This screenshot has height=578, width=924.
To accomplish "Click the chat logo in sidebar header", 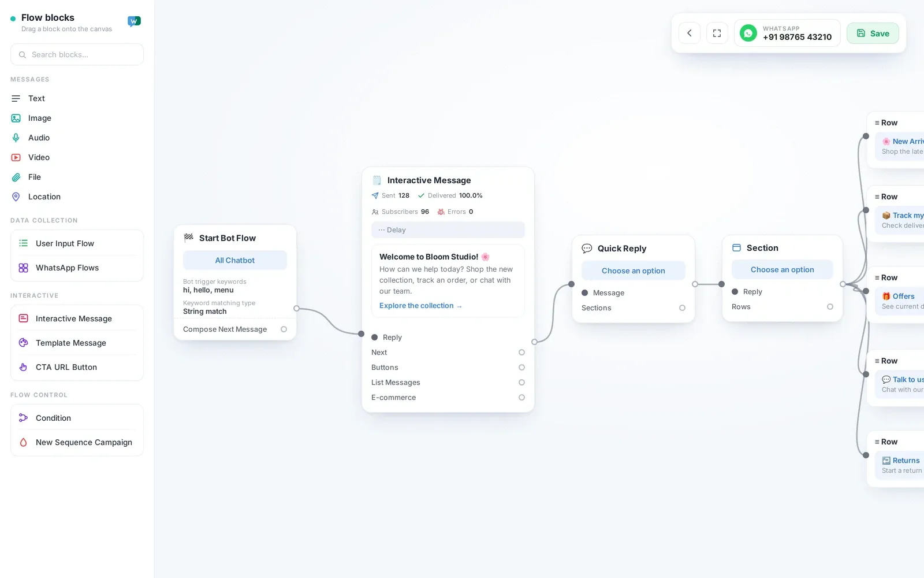I will 134,21.
